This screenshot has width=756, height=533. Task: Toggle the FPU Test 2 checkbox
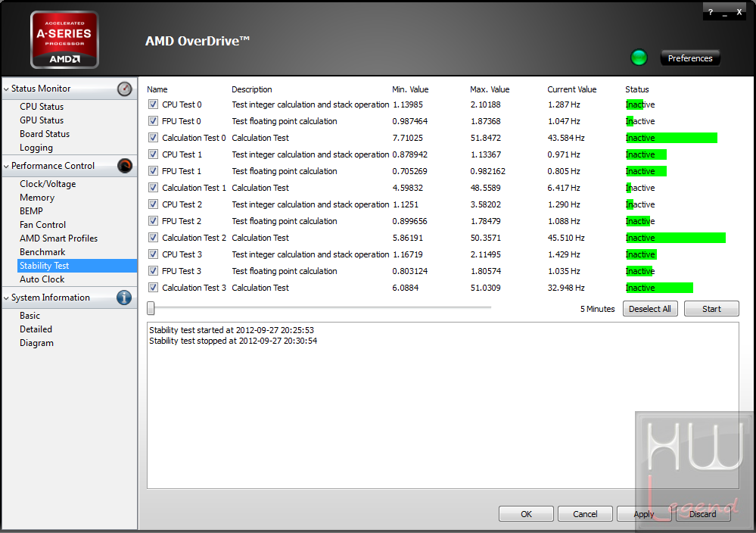tap(153, 221)
